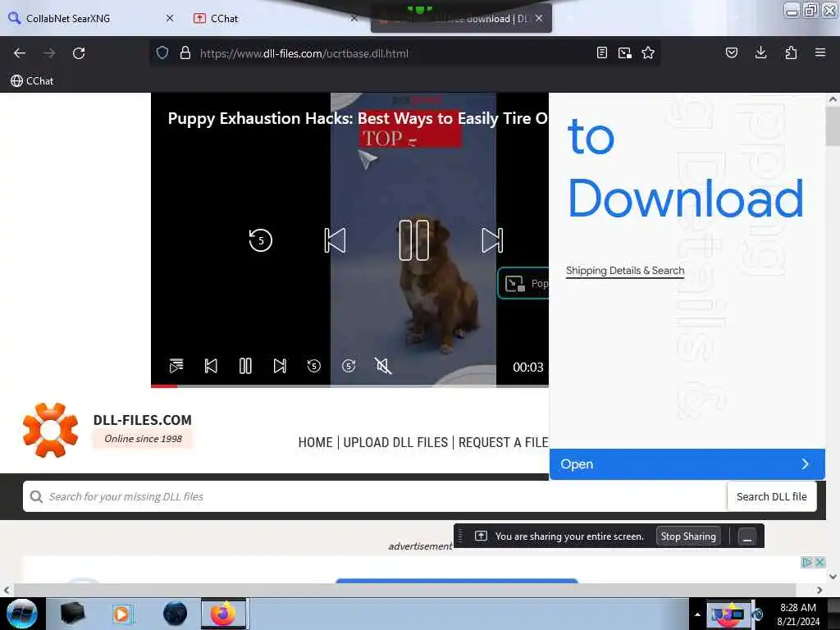Click the red video progress bar
The height and width of the screenshot is (630, 840).
pyautogui.click(x=164, y=386)
